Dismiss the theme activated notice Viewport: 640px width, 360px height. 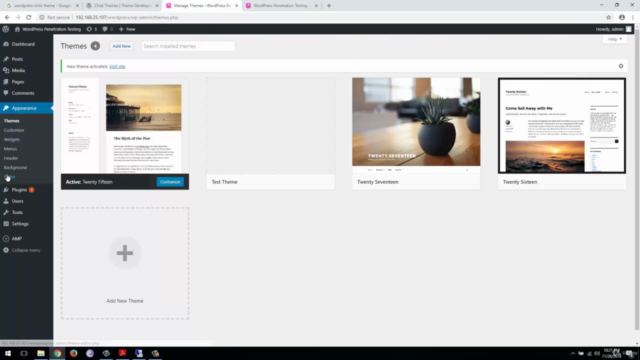621,66
